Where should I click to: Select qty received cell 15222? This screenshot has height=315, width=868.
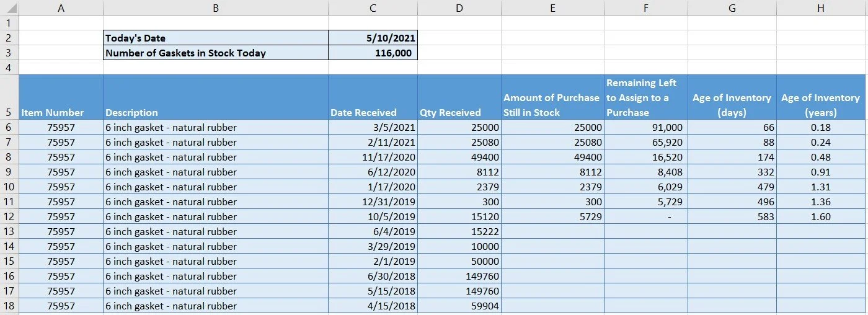[459, 232]
